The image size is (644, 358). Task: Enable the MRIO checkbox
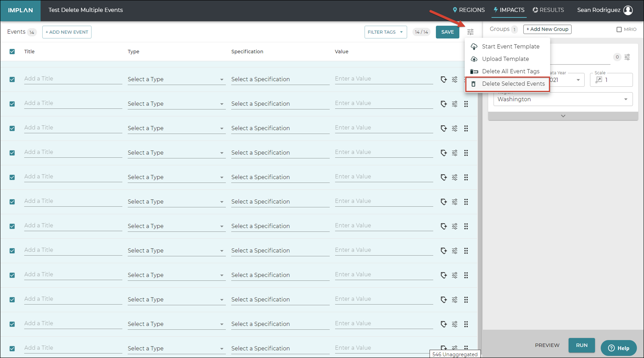pos(619,29)
